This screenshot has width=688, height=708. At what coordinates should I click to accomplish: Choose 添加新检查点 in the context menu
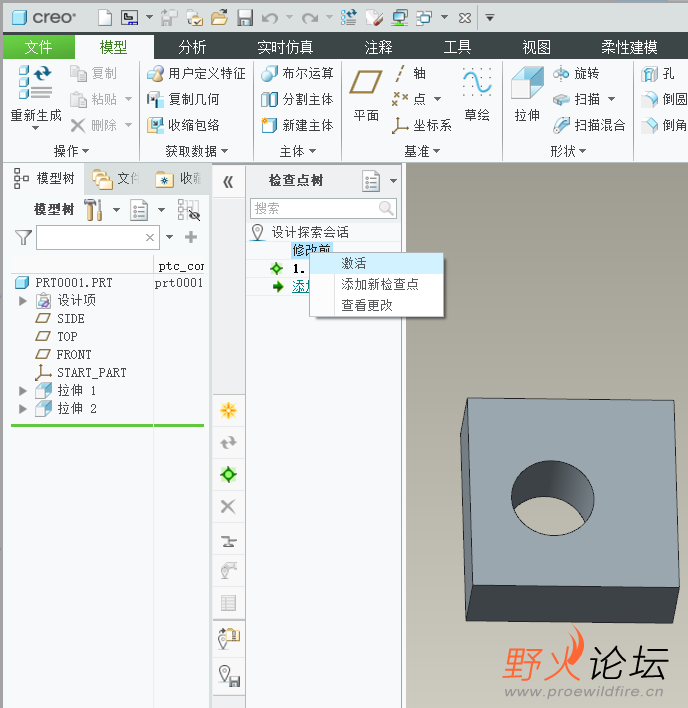(x=377, y=284)
